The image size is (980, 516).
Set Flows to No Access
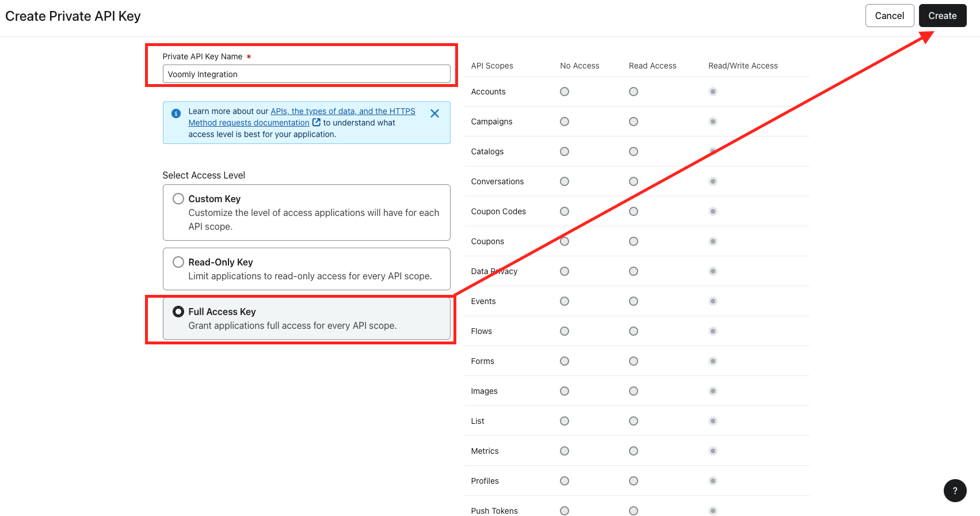(565, 331)
